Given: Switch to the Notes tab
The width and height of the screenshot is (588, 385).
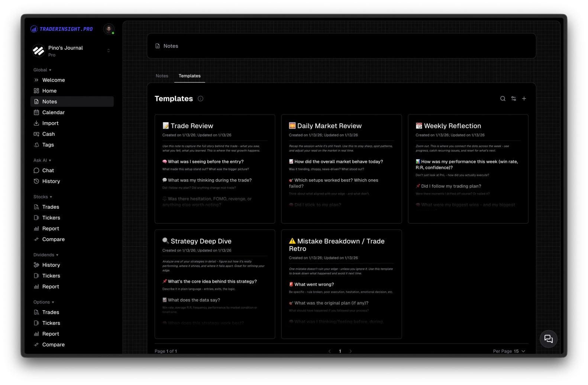Looking at the screenshot, I should [x=162, y=76].
